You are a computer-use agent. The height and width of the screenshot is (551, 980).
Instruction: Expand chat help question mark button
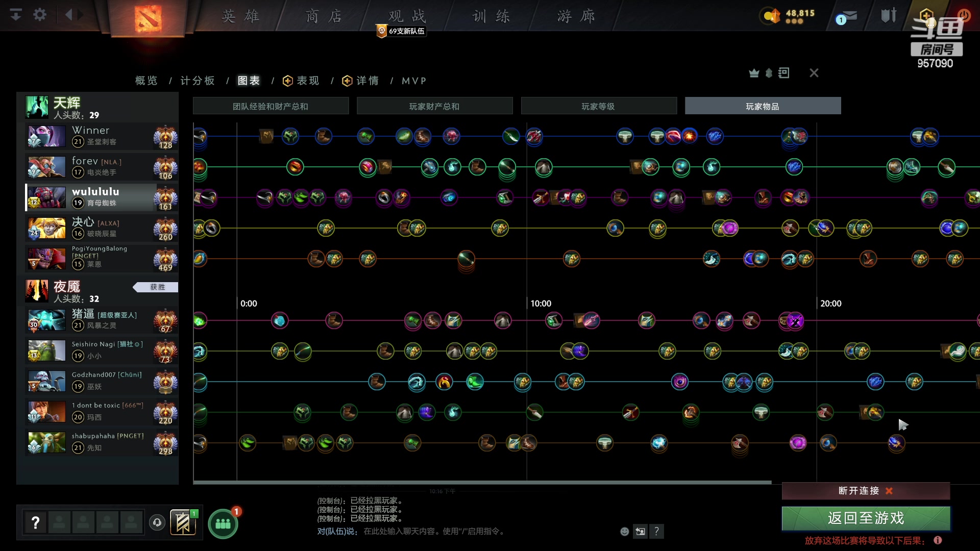click(x=656, y=532)
